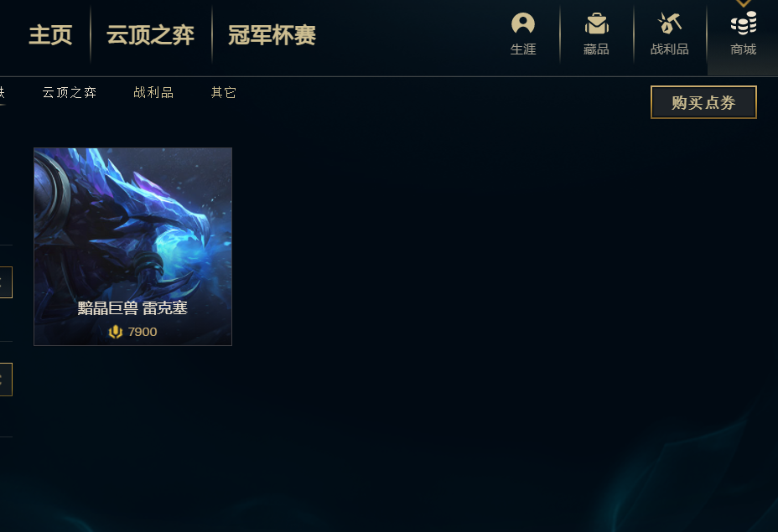Switch to 云顶之弈 in top navigation
The width and height of the screenshot is (778, 532).
click(x=150, y=35)
